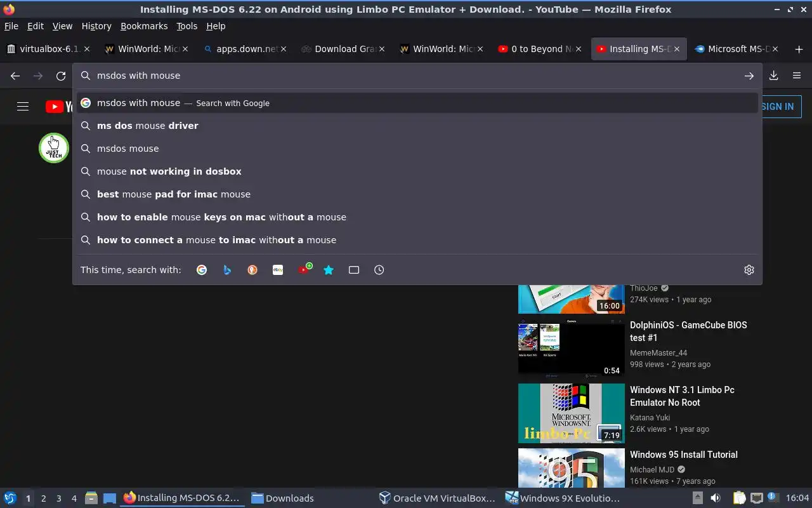Viewport: 812px width, 508px height.
Task: Open the Downloads window from the taskbar
Action: coord(282,498)
